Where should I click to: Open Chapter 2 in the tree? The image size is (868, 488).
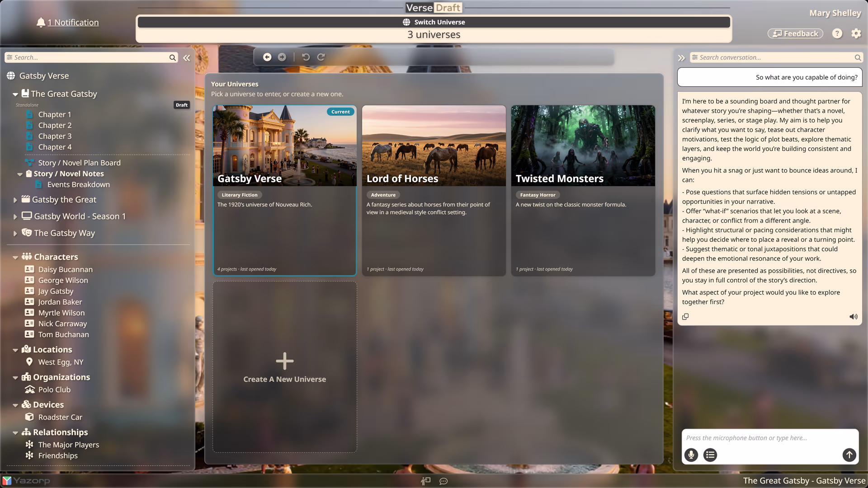point(54,125)
